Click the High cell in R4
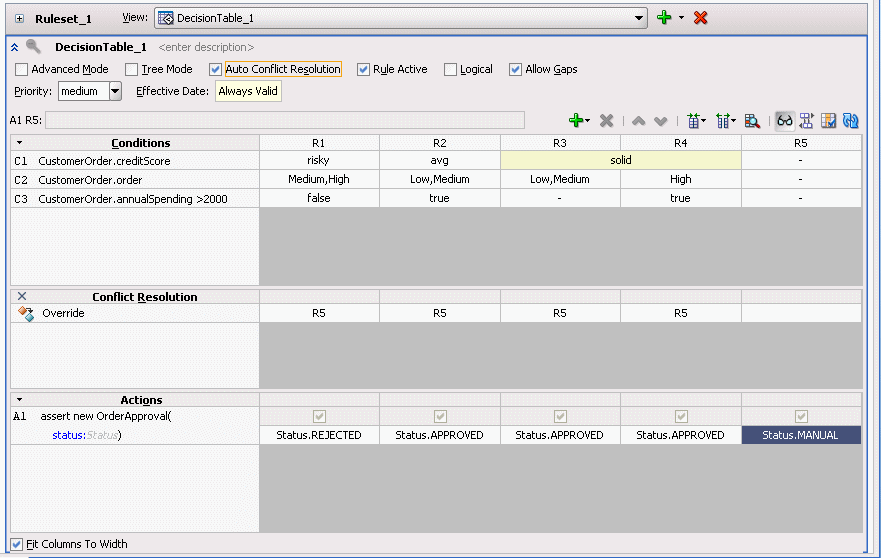Viewport: 881px width, 558px height. click(680, 179)
